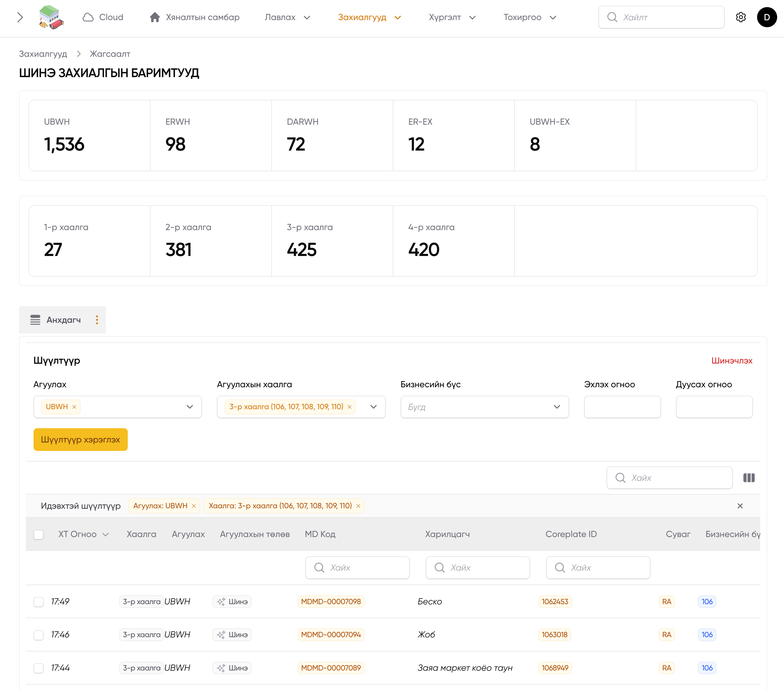
Task: Toggle sorting with the ХТ Огноо chevron
Action: (x=106, y=534)
